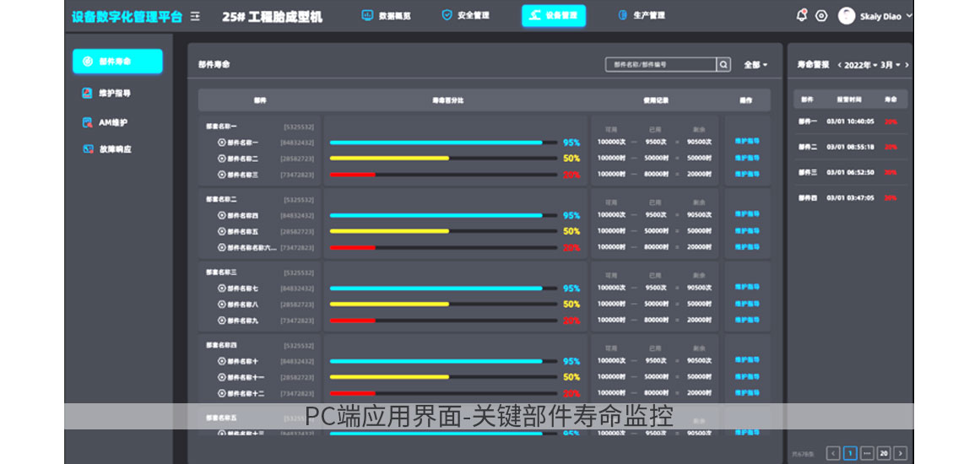Image resolution: width=980 pixels, height=464 pixels.
Task: Focus the 部件名称/部件编号 search field
Action: point(660,65)
